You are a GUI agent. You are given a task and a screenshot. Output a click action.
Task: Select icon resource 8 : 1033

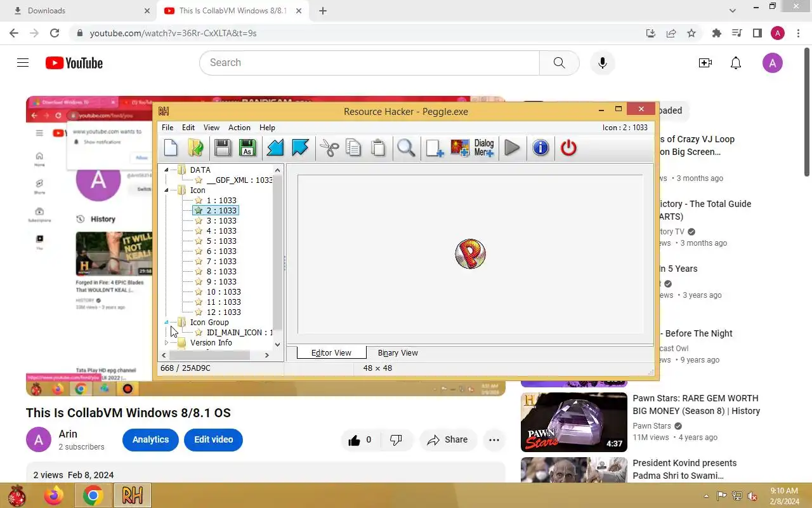221,272
